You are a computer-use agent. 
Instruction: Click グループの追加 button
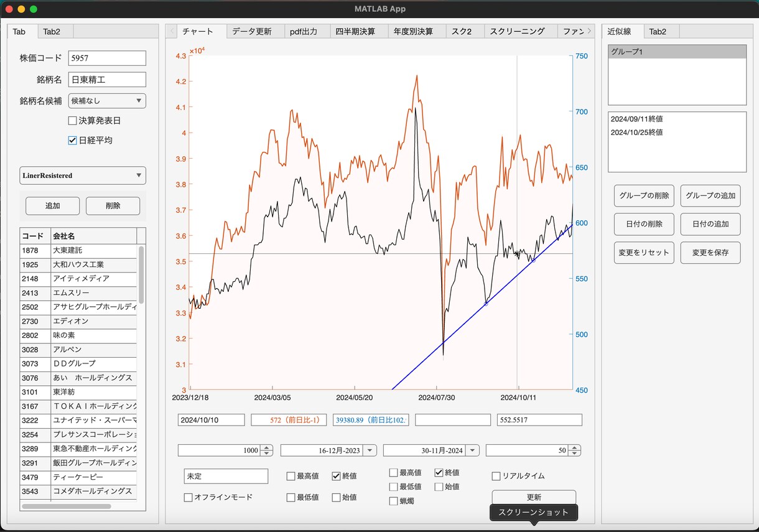710,195
